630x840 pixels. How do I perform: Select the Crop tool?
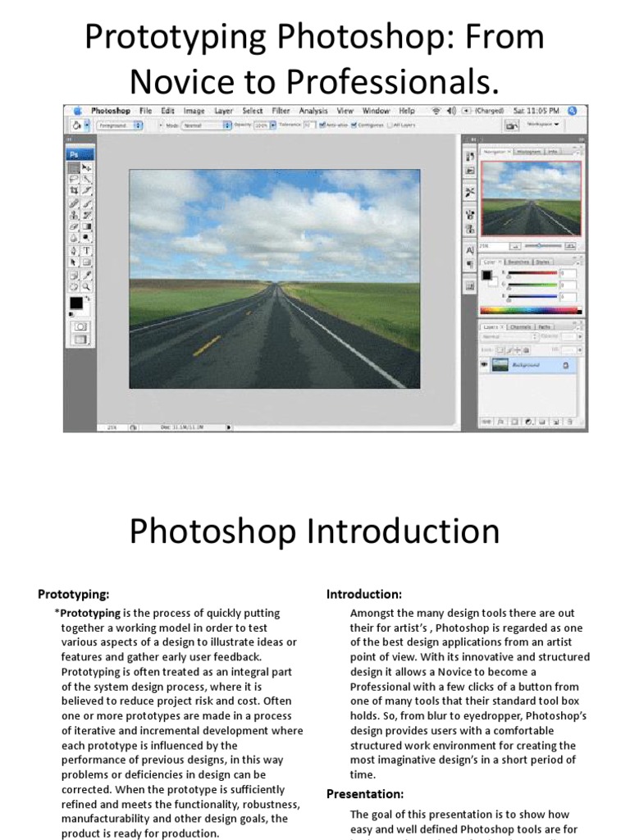point(75,190)
